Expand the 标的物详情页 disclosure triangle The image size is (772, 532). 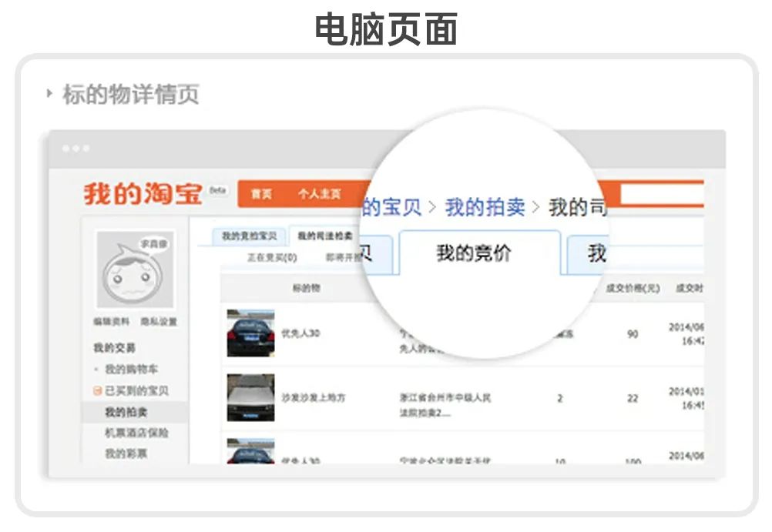[x=49, y=94]
